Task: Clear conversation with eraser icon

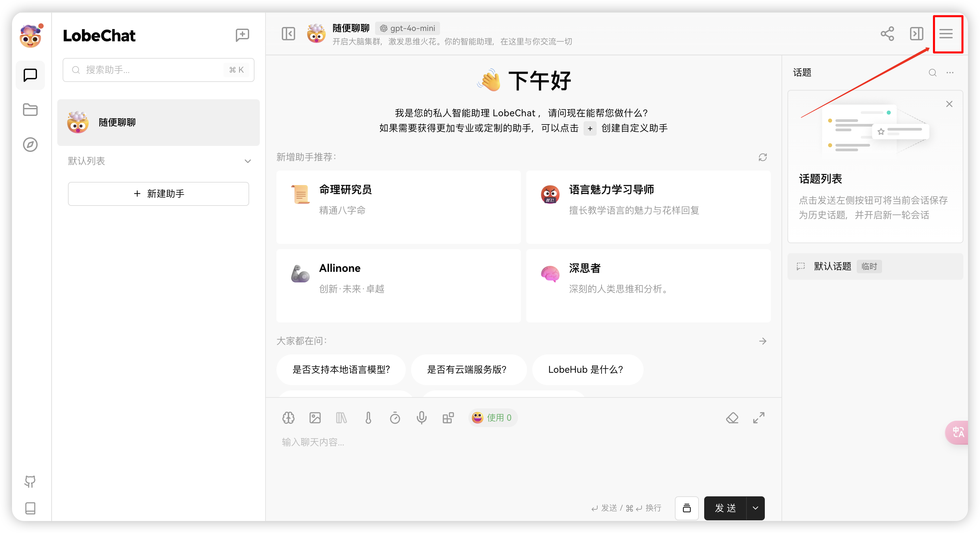Action: tap(732, 418)
